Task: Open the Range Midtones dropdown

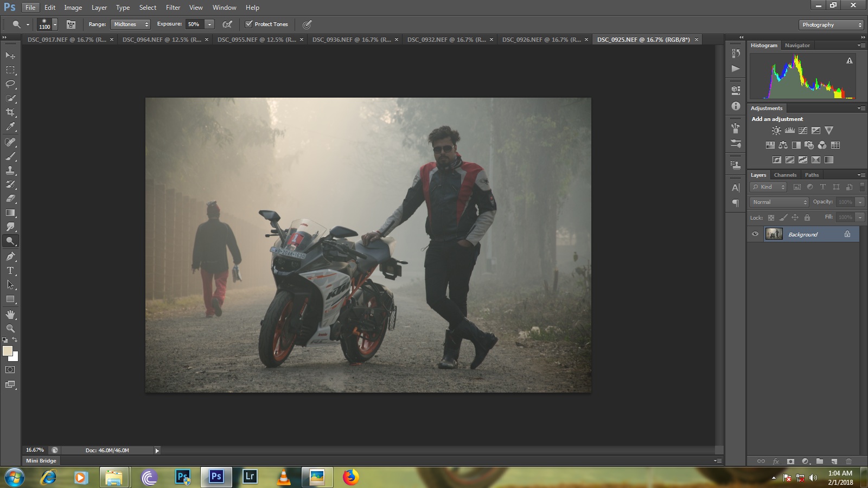Action: tap(130, 24)
